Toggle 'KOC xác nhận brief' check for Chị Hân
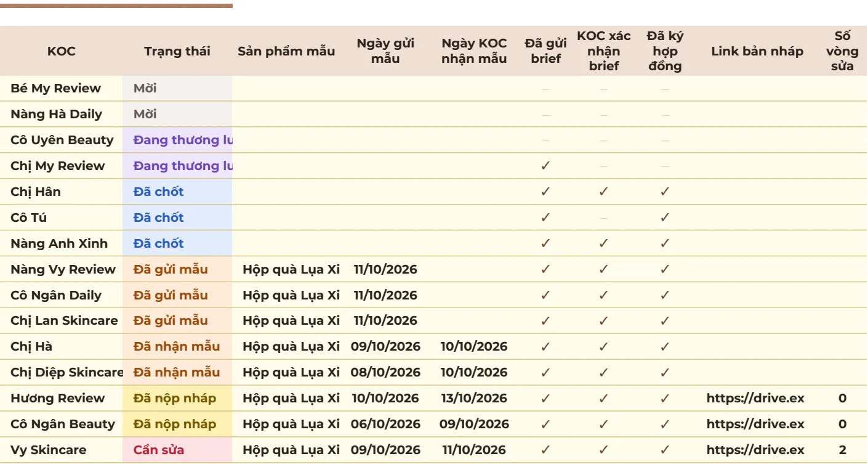 tap(604, 192)
